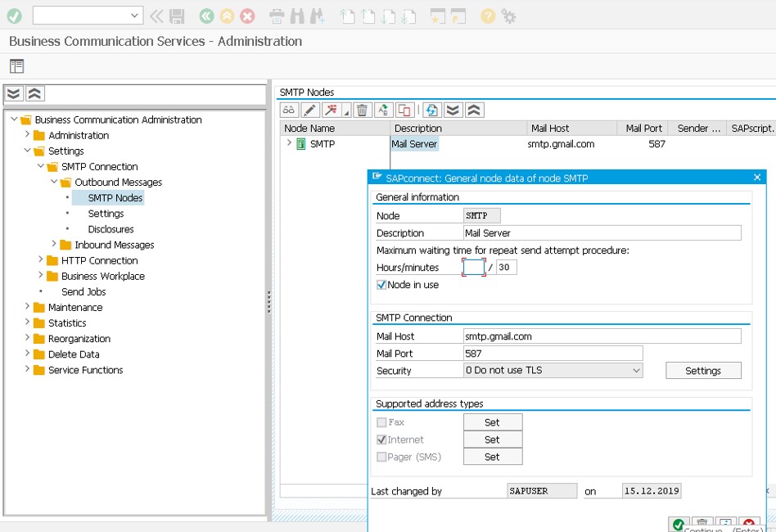This screenshot has width=776, height=532.
Task: Open Customize Local Layout gear icon
Action: pyautogui.click(x=508, y=16)
